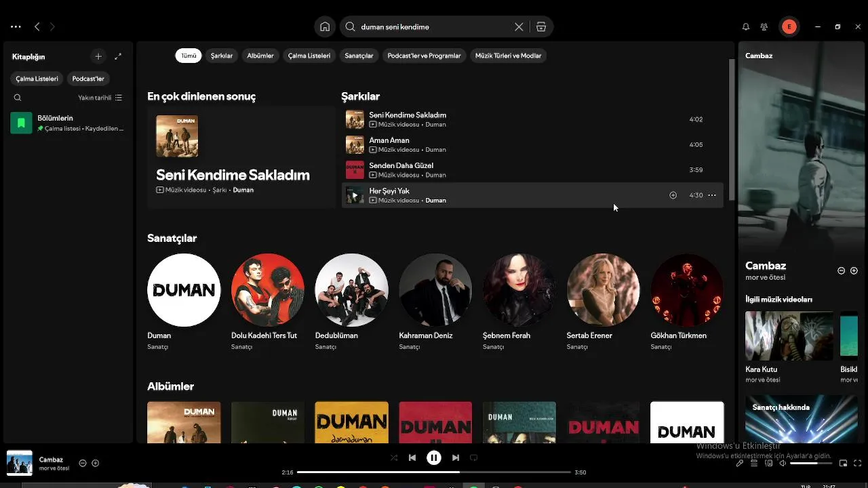Image resolution: width=868 pixels, height=488 pixels.
Task: Open the Bölümlerin playlist
Action: (68, 123)
